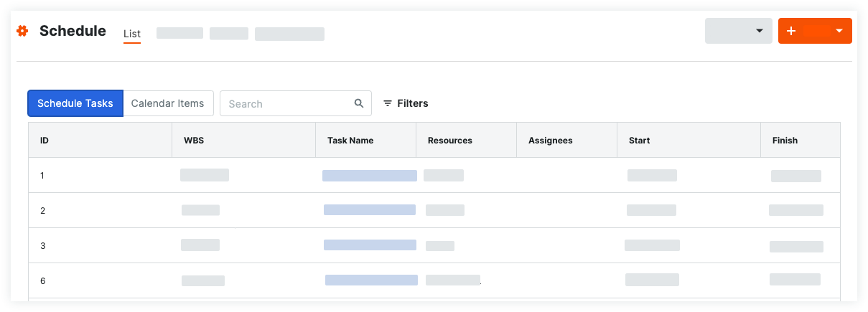
Task: Switch to the Schedule Tasks view
Action: pyautogui.click(x=75, y=103)
